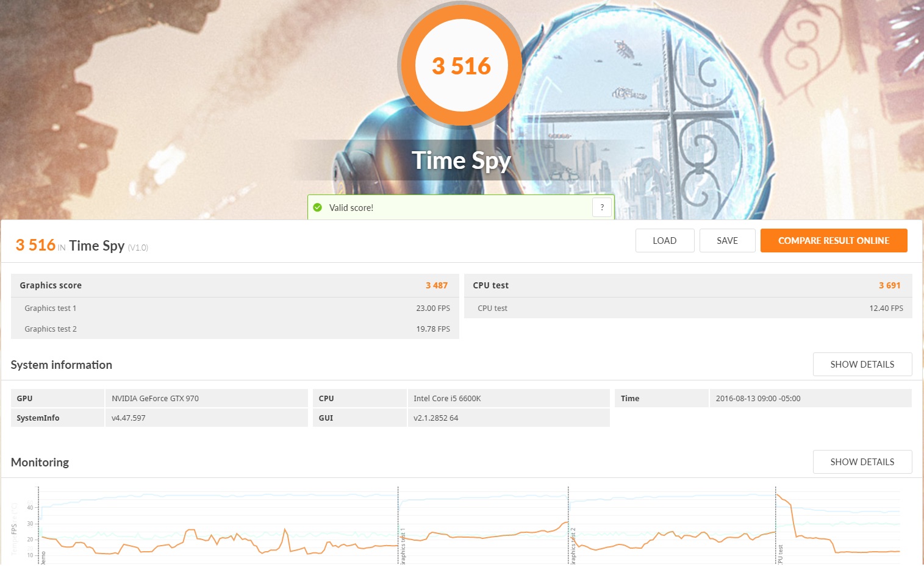Image resolution: width=924 pixels, height=567 pixels.
Task: Open COMPARE RESULT ONLINE
Action: tap(833, 240)
